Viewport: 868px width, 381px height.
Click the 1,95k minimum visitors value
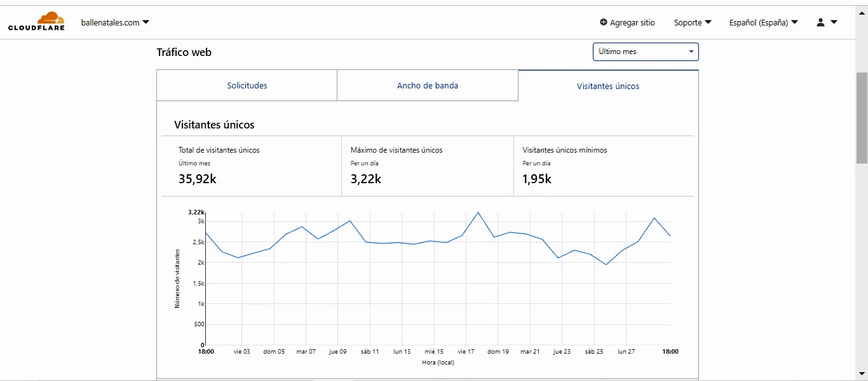click(x=537, y=179)
